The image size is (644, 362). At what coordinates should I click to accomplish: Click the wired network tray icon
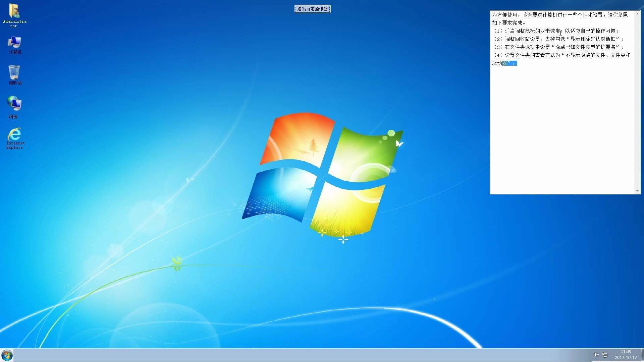point(605,355)
